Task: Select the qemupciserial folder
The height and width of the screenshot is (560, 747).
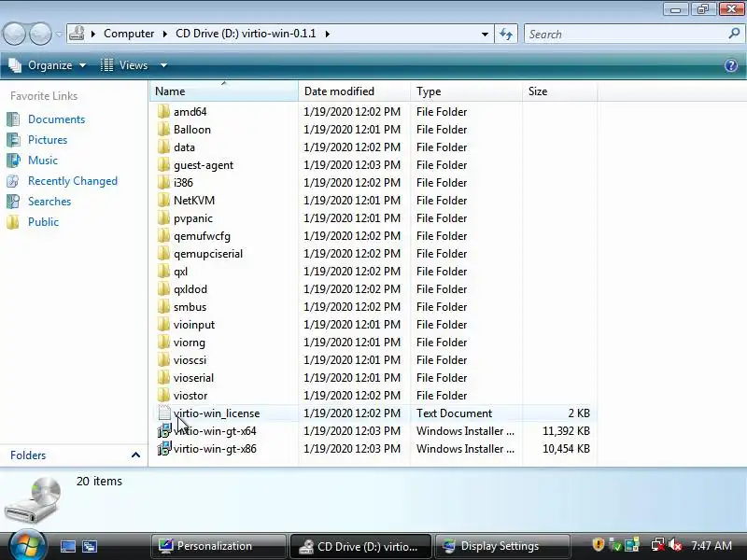Action: (x=207, y=253)
